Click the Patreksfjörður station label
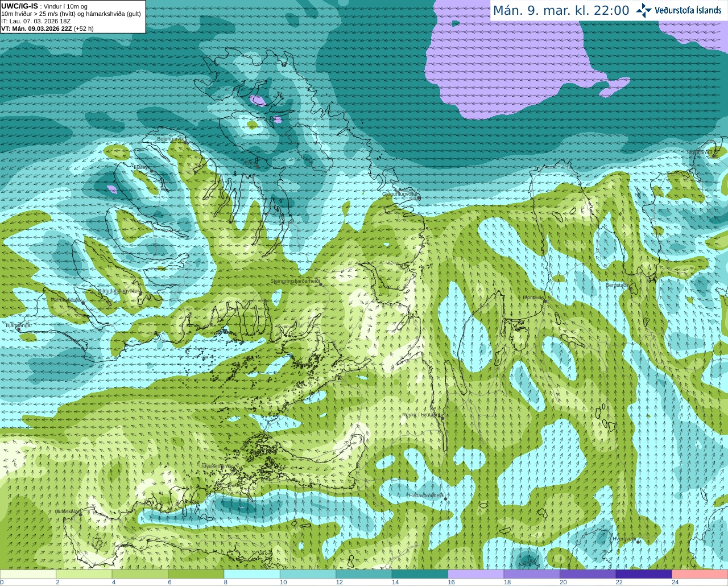This screenshot has width=728, height=586. tap(67, 299)
